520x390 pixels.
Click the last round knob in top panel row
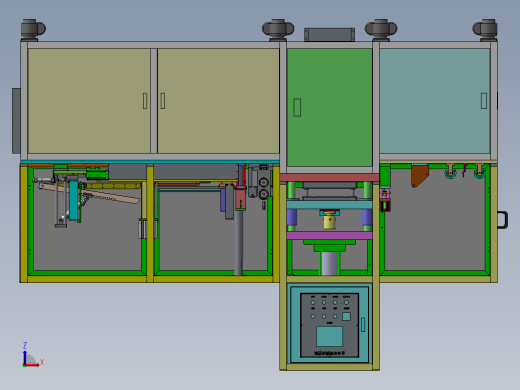click(x=347, y=303)
